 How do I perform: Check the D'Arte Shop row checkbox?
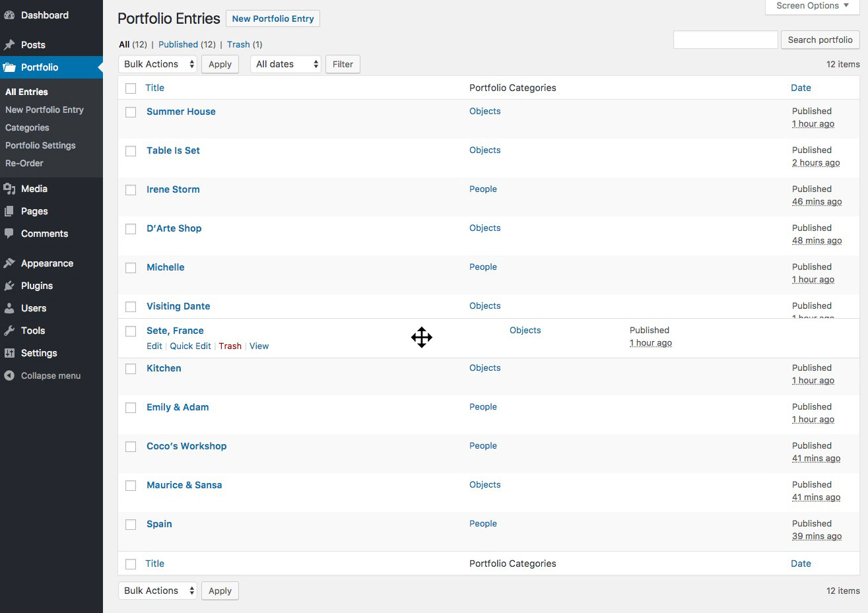click(x=131, y=229)
